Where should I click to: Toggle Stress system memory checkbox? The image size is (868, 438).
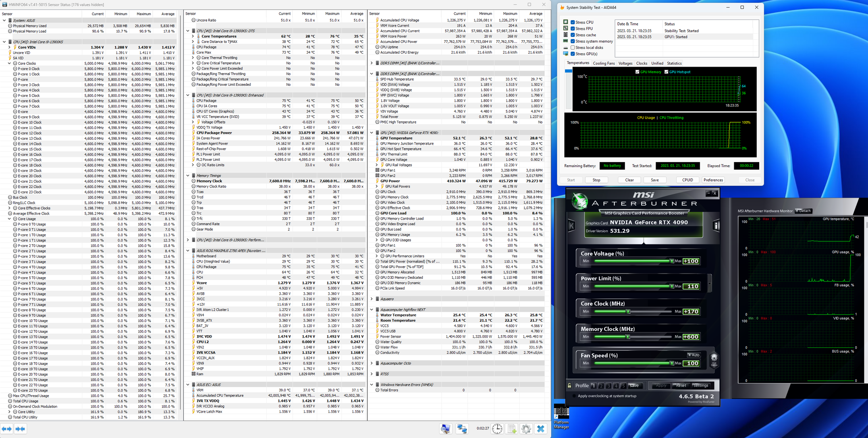tap(573, 41)
